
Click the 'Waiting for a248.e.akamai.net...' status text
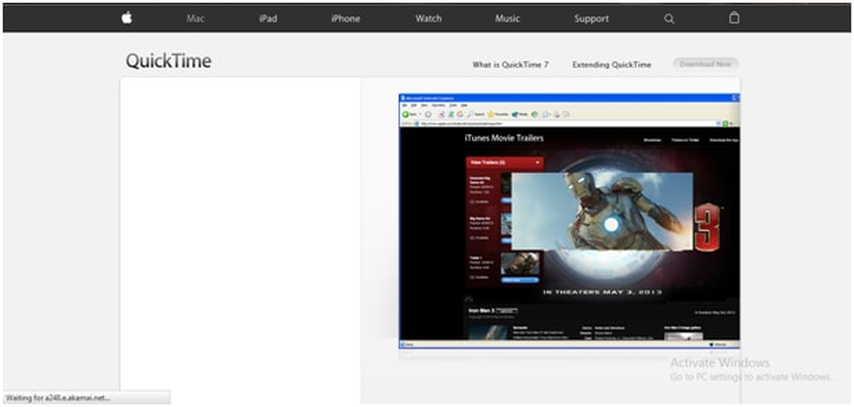[58, 398]
